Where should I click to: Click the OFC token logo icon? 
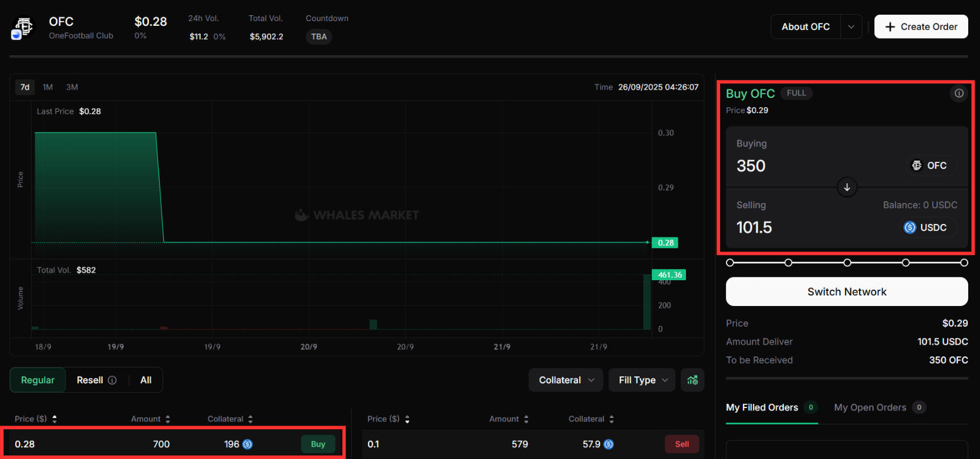click(23, 27)
